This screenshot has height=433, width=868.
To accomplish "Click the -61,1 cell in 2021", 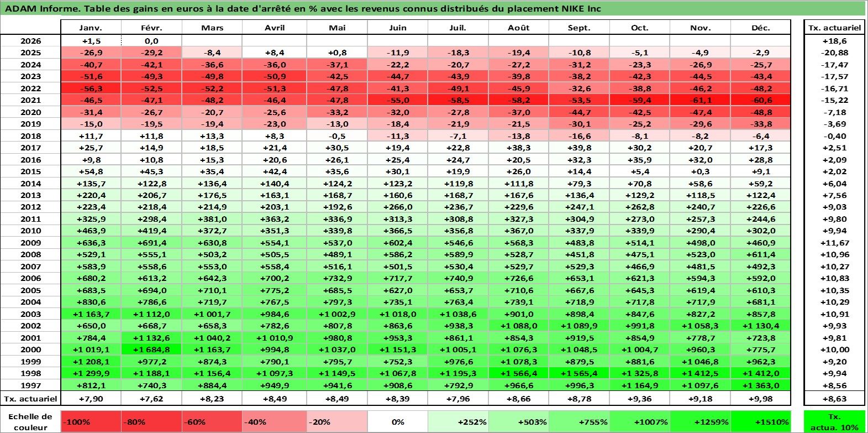I will (700, 100).
